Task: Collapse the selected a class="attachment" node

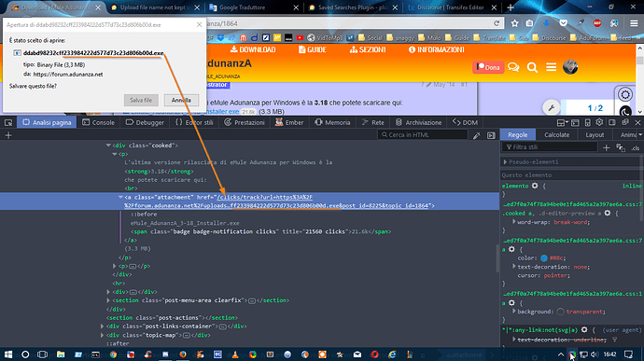Action: point(120,197)
